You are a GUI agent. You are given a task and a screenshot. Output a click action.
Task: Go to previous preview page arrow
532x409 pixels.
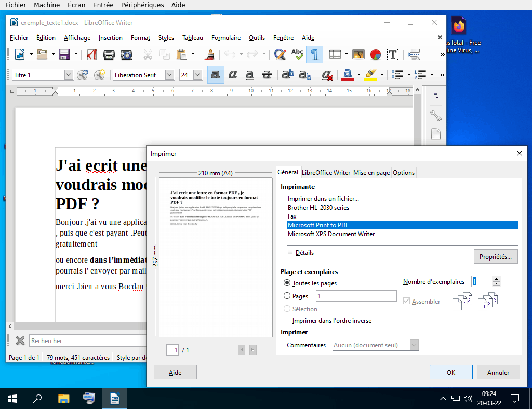coord(242,350)
